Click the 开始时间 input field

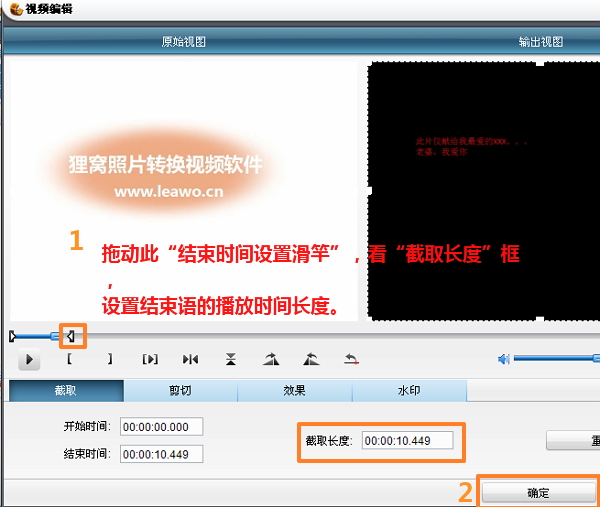point(161,427)
